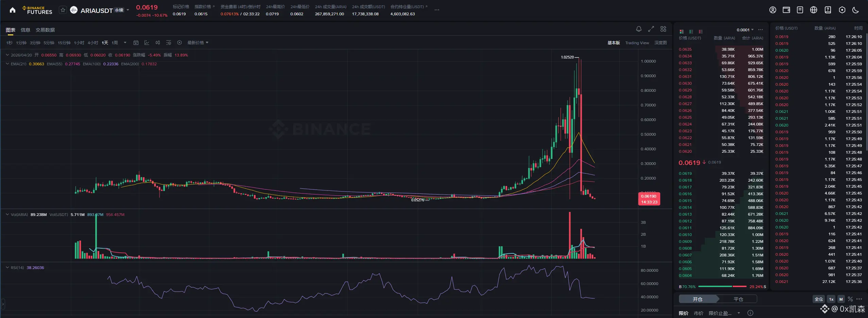Open the calendar go-to-date icon

pos(136,43)
